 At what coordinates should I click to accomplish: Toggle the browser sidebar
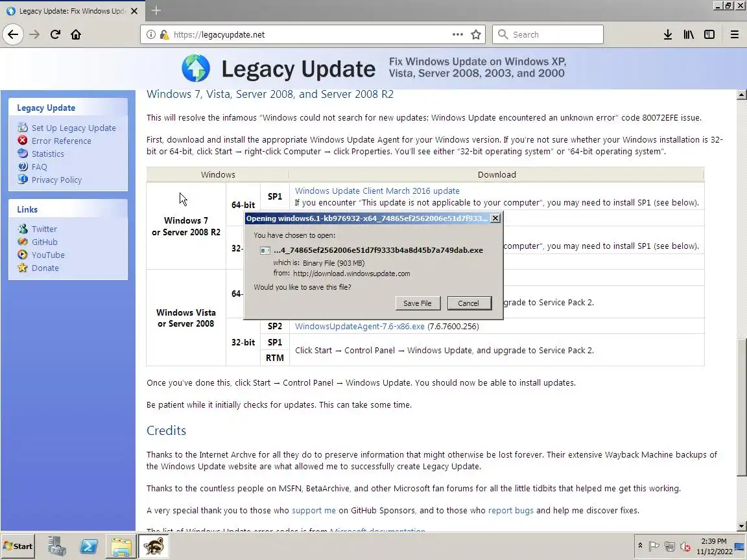[x=709, y=34]
